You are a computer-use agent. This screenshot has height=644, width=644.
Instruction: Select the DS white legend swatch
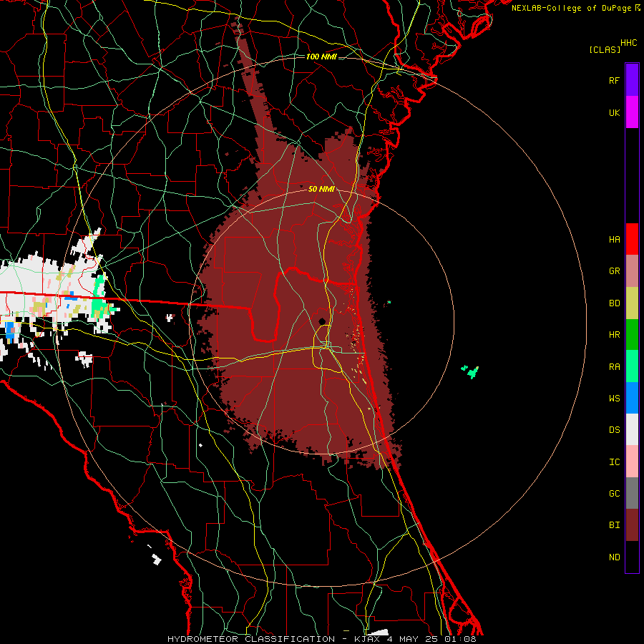632,429
